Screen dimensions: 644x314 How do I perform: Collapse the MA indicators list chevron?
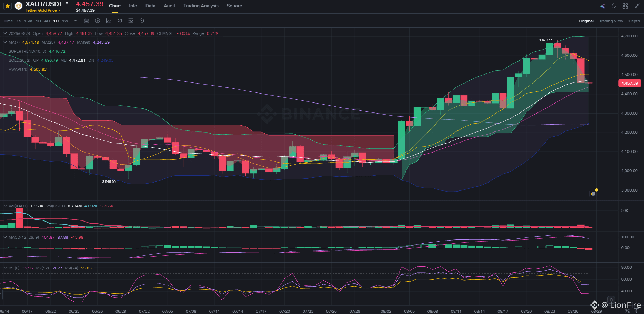[x=5, y=42]
